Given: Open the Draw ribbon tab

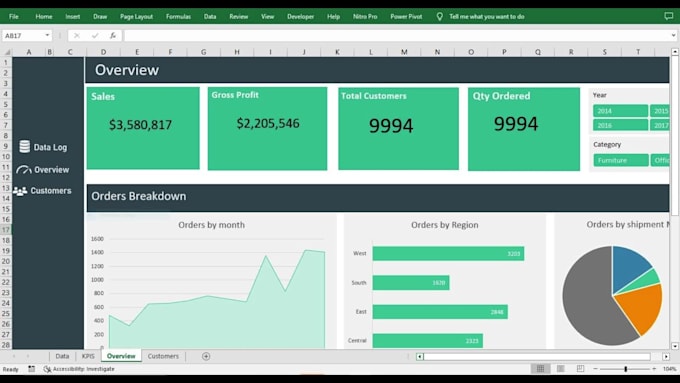Looking at the screenshot, I should [x=100, y=16].
